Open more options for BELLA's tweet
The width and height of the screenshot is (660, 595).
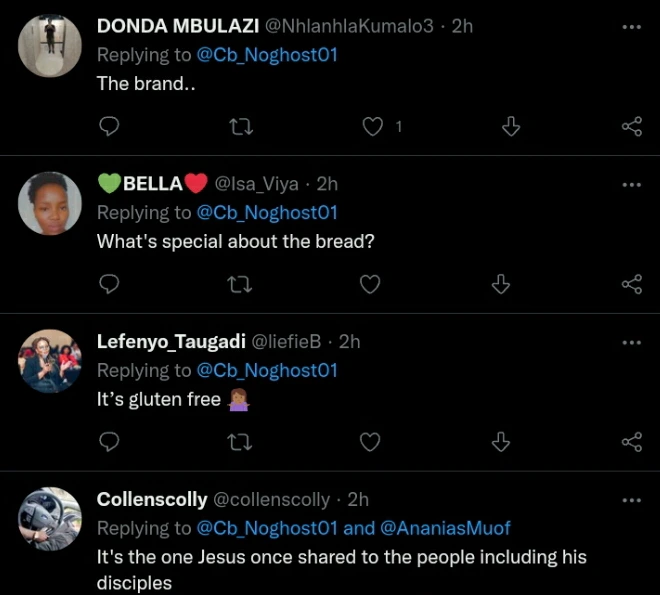[x=631, y=185]
